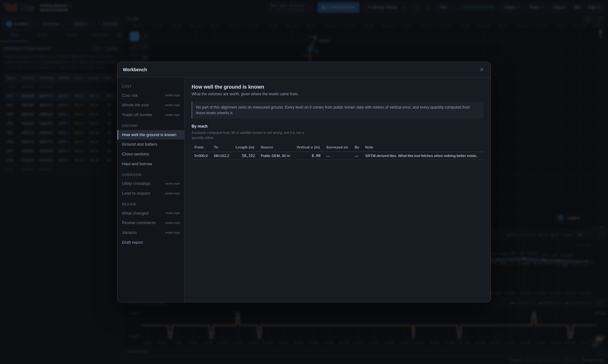Open the Cross-sections page
This screenshot has height=364, width=608.
pos(151,154)
